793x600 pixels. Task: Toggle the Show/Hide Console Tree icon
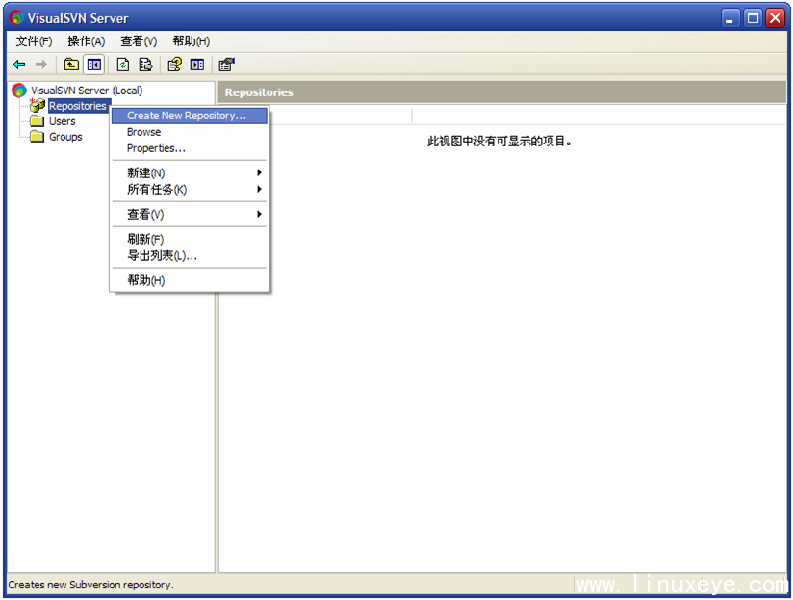point(94,64)
